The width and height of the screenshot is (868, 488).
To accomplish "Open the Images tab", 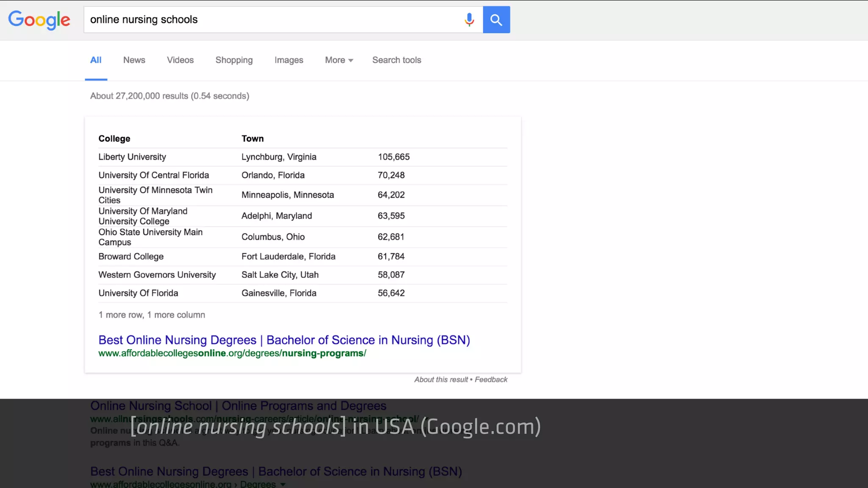I will (x=289, y=60).
